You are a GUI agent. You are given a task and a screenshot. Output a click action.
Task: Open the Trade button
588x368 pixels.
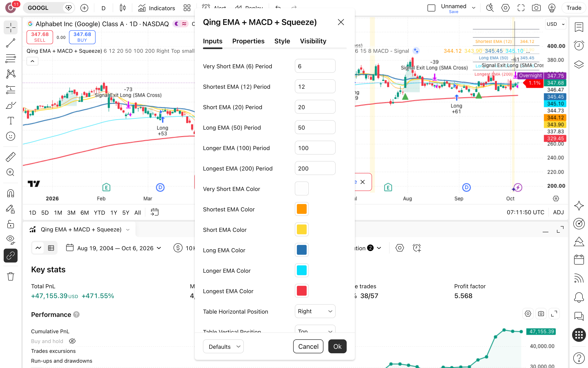[574, 8]
